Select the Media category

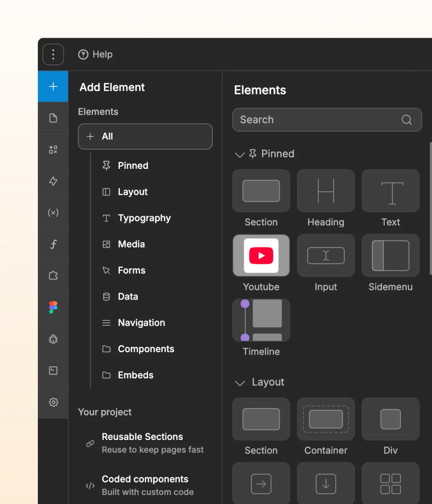[x=123, y=244]
